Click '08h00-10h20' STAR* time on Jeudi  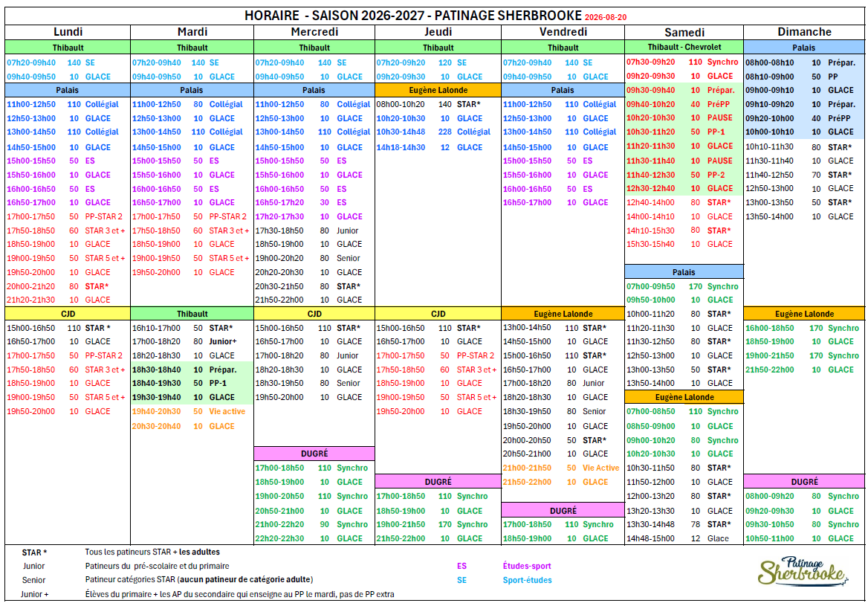[401, 104]
